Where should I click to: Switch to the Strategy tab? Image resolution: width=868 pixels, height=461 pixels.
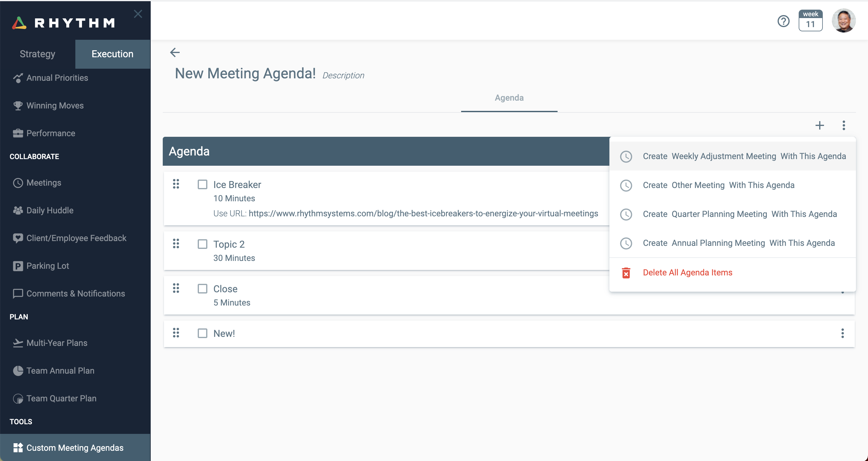(x=37, y=54)
